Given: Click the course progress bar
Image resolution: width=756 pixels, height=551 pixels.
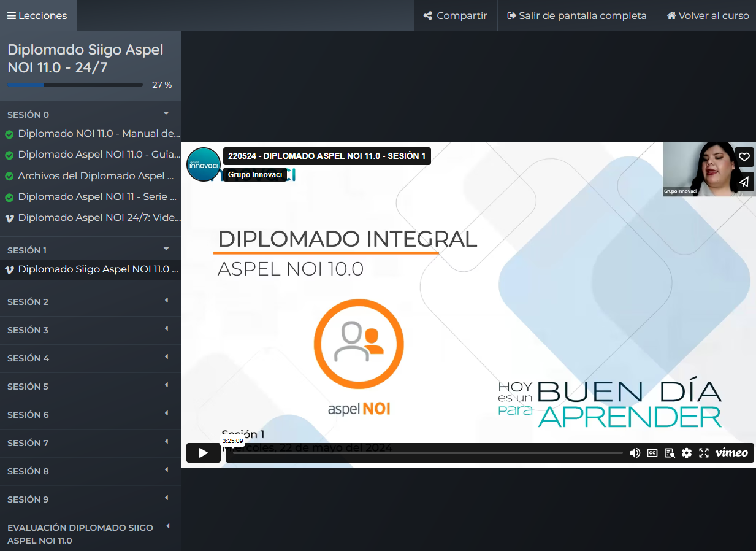Looking at the screenshot, I should pyautogui.click(x=75, y=85).
